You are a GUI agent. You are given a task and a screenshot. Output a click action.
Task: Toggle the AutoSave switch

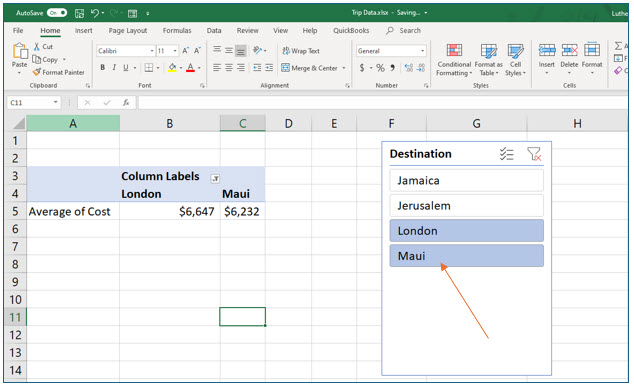pyautogui.click(x=57, y=13)
